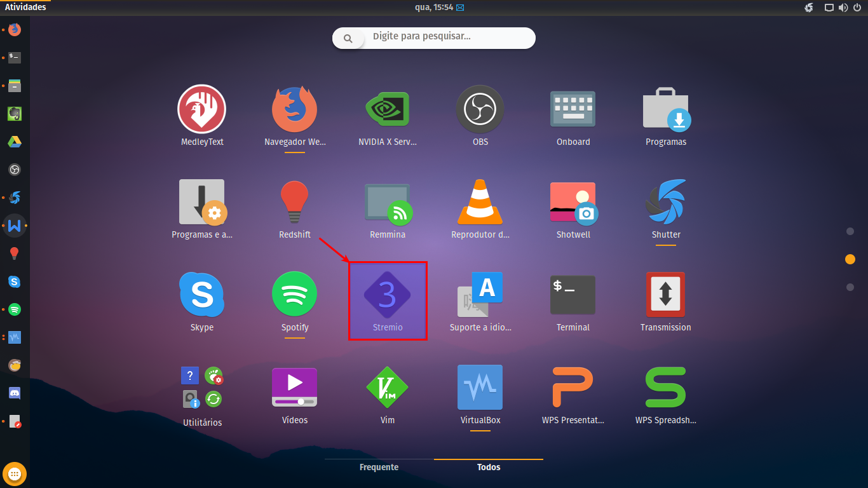Open the Vim editor app
This screenshot has width=868, height=488.
click(388, 387)
